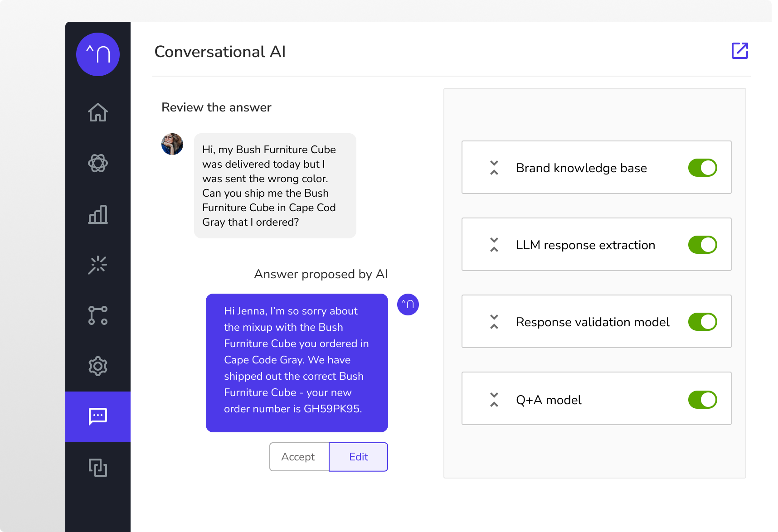Select the chat message icon in sidebar
778x532 pixels.
pos(98,417)
